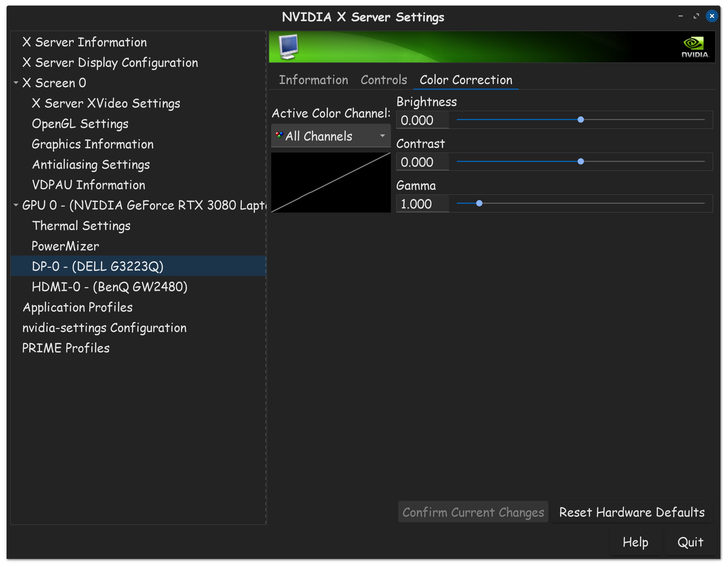728x567 pixels.
Task: Click the Quit button
Action: pos(690,542)
